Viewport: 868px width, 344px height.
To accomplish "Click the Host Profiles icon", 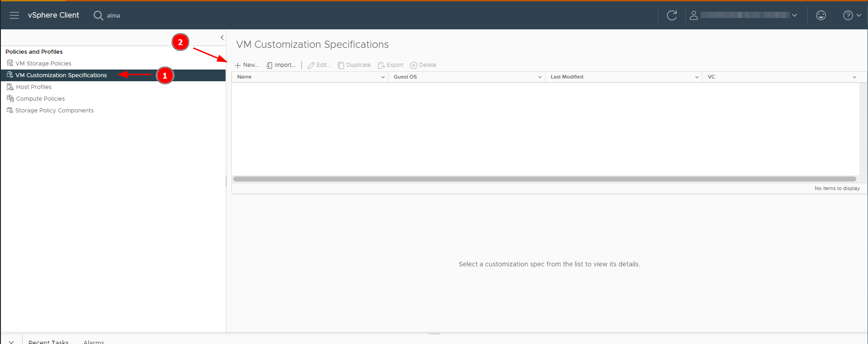I will (x=10, y=87).
